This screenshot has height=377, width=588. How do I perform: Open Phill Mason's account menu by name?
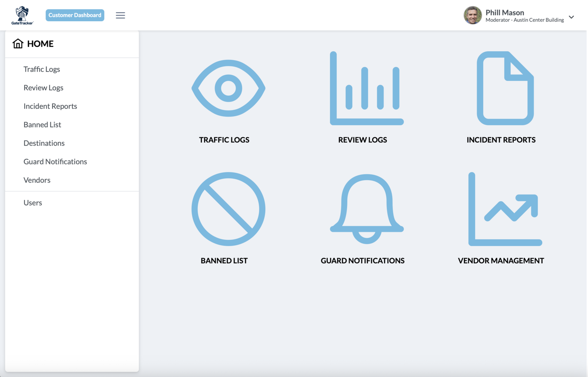coord(505,13)
